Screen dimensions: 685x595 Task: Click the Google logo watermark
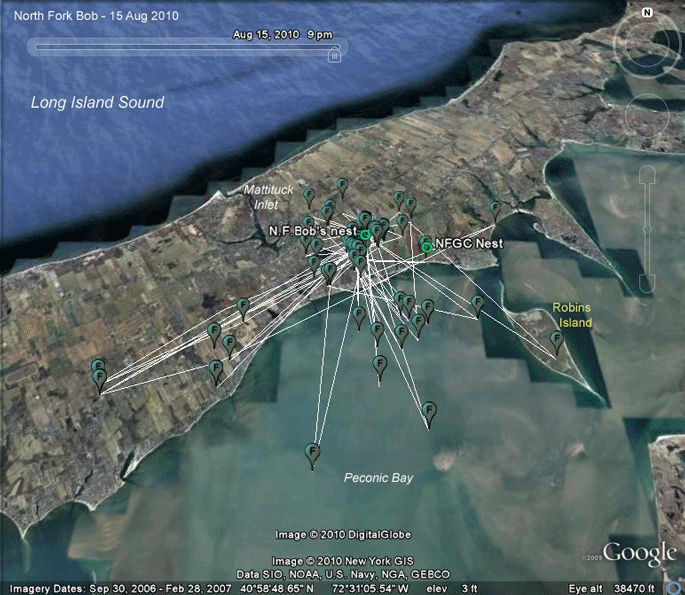click(x=640, y=553)
